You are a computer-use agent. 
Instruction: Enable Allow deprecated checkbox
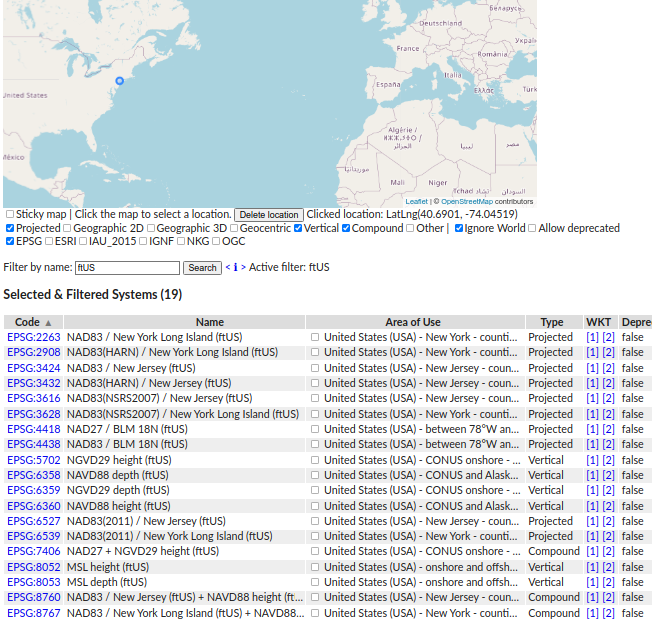click(532, 228)
